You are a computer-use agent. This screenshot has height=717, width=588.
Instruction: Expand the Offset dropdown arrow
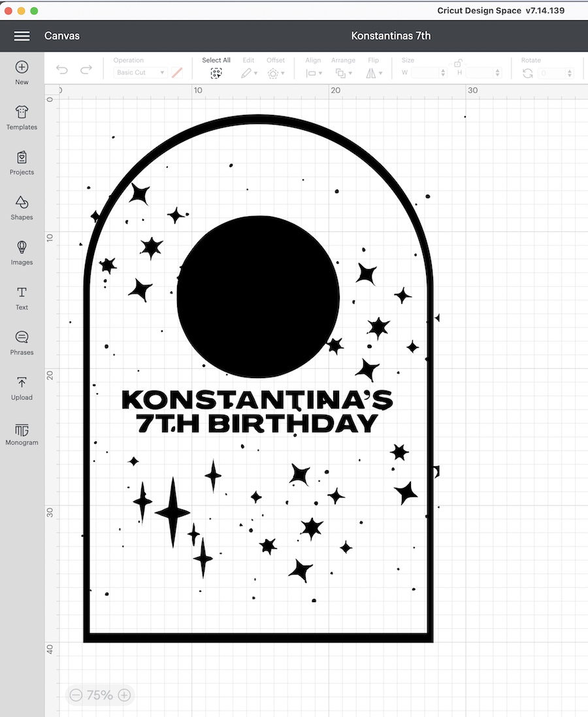click(x=283, y=73)
